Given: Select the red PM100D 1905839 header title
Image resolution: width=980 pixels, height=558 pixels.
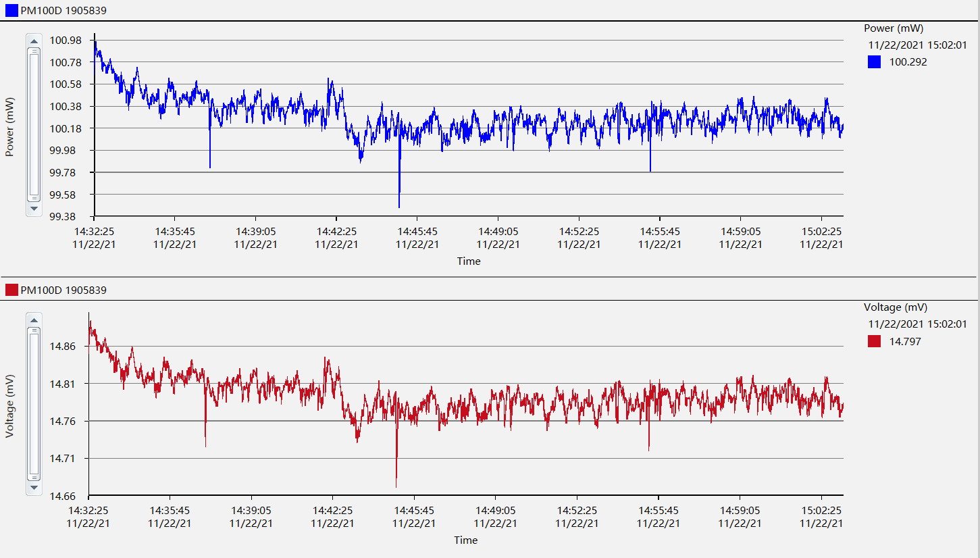Looking at the screenshot, I should pyautogui.click(x=63, y=290).
